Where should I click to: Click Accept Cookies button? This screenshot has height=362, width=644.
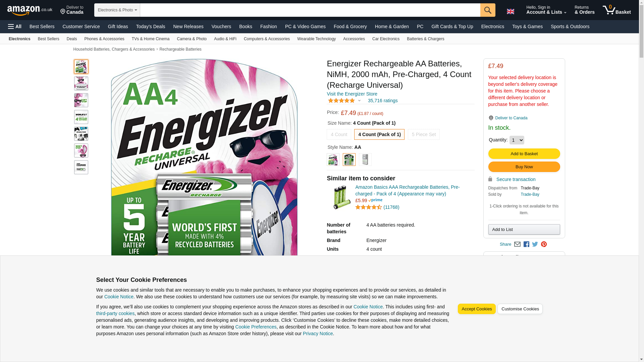pos(477,309)
